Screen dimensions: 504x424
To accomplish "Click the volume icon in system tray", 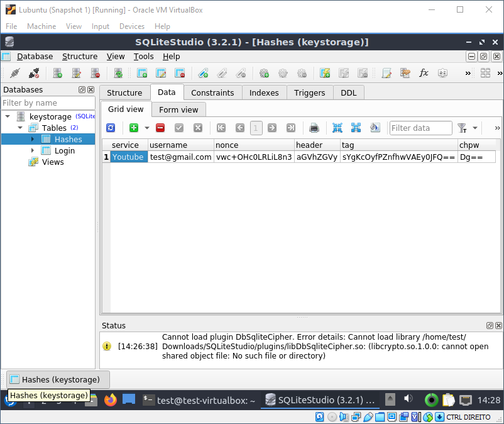I will coord(408,399).
